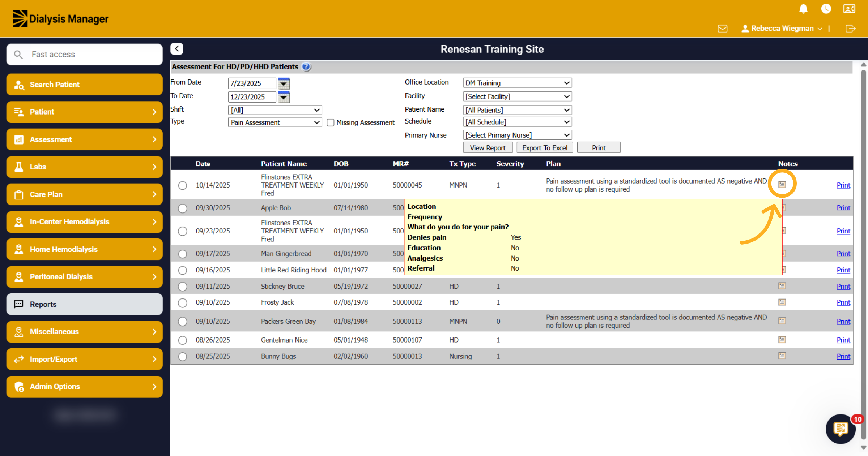
Task: Click Print link for Gentelman Nice row
Action: [x=843, y=340]
